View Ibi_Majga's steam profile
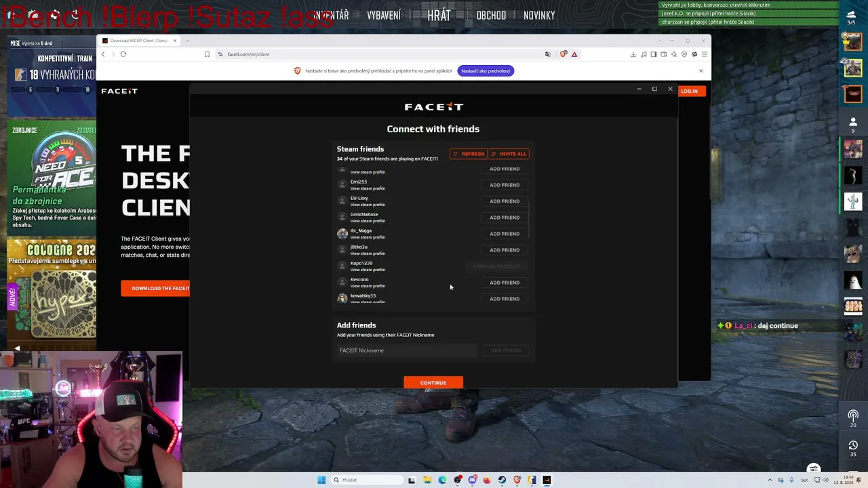Screen dimensions: 868x488 368,237
